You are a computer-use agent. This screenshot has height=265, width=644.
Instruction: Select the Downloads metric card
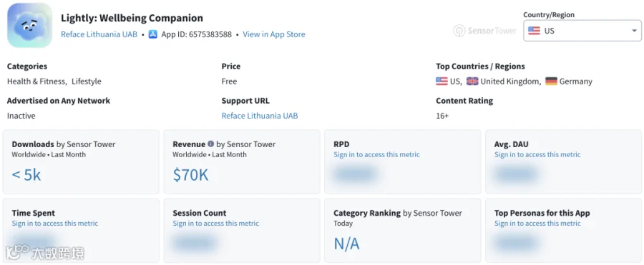coord(81,162)
